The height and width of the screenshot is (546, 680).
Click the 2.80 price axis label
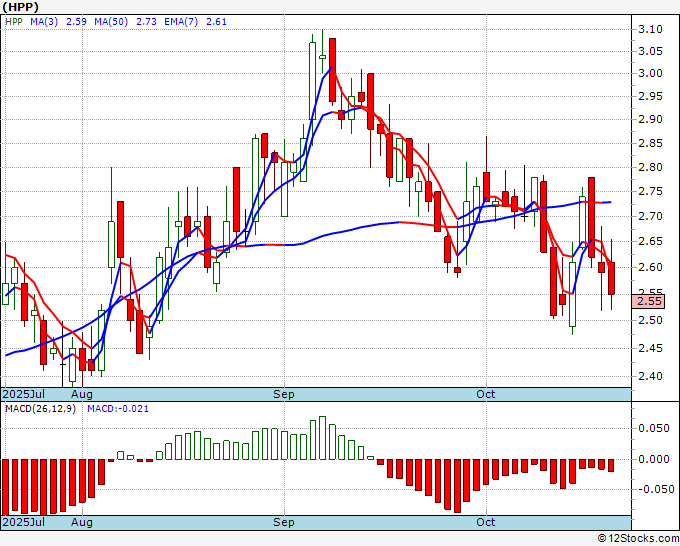(x=651, y=167)
